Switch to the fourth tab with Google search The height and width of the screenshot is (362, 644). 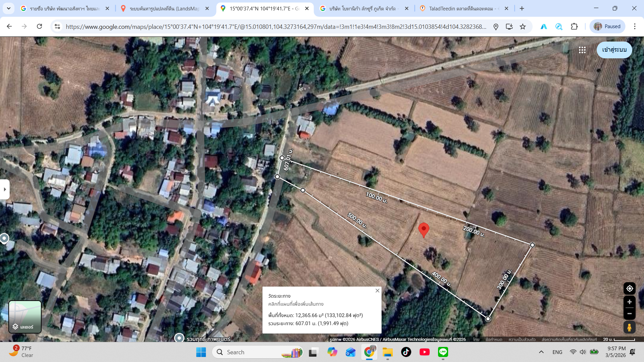pos(364,8)
